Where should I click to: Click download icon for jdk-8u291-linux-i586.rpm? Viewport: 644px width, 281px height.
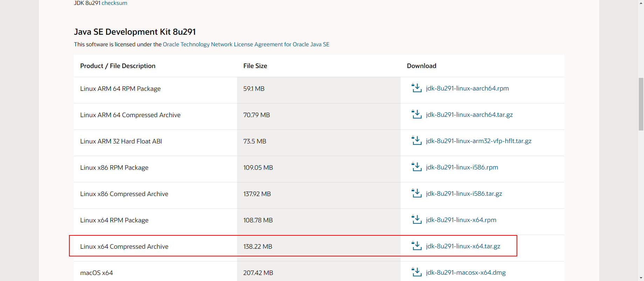point(416,167)
